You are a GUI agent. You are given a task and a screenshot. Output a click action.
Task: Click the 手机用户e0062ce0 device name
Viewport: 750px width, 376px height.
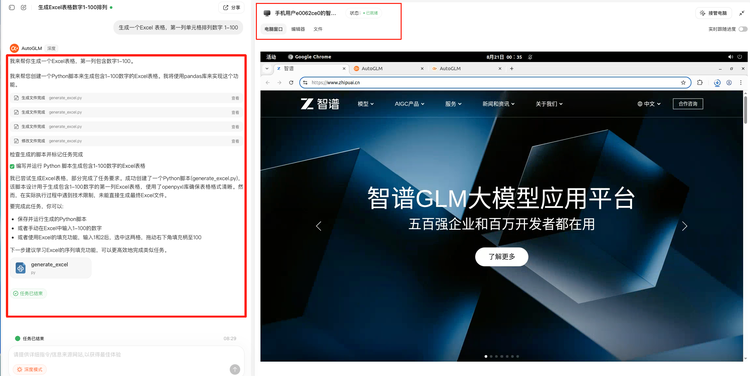pos(305,13)
